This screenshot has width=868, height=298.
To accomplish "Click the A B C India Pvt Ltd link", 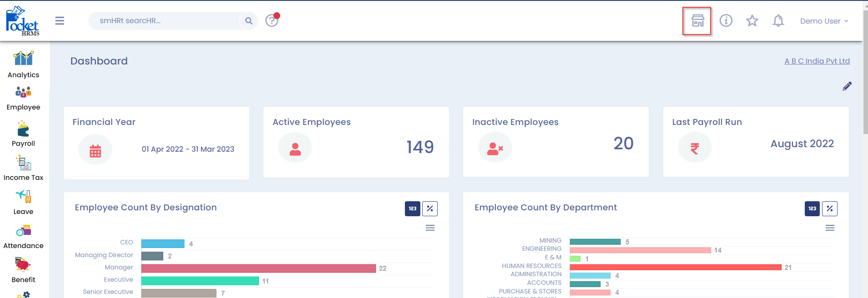I will (x=817, y=61).
